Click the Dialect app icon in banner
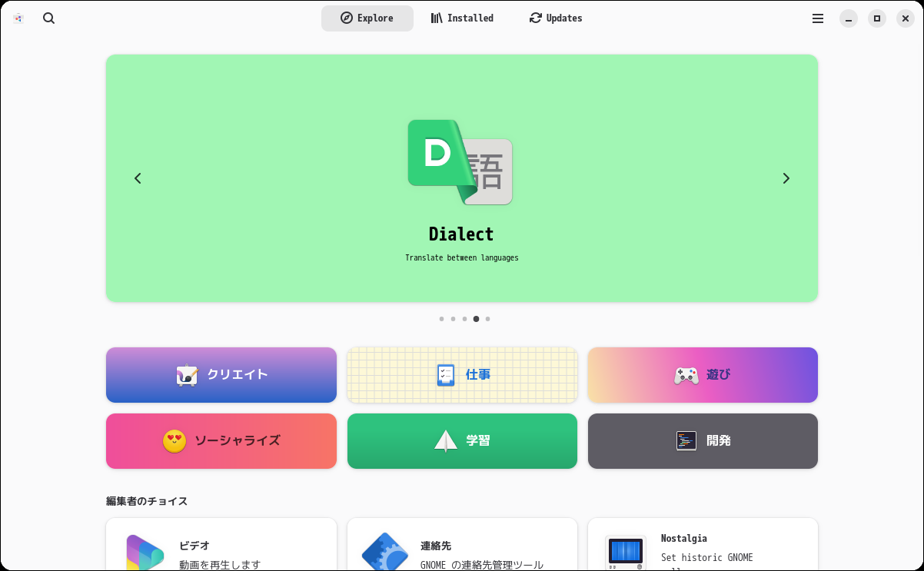924x571 pixels. pyautogui.click(x=460, y=162)
